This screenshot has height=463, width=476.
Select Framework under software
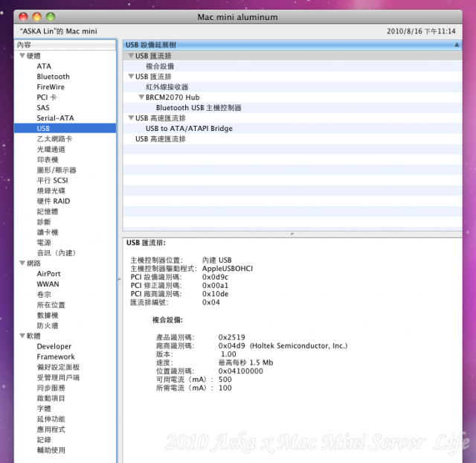(56, 357)
